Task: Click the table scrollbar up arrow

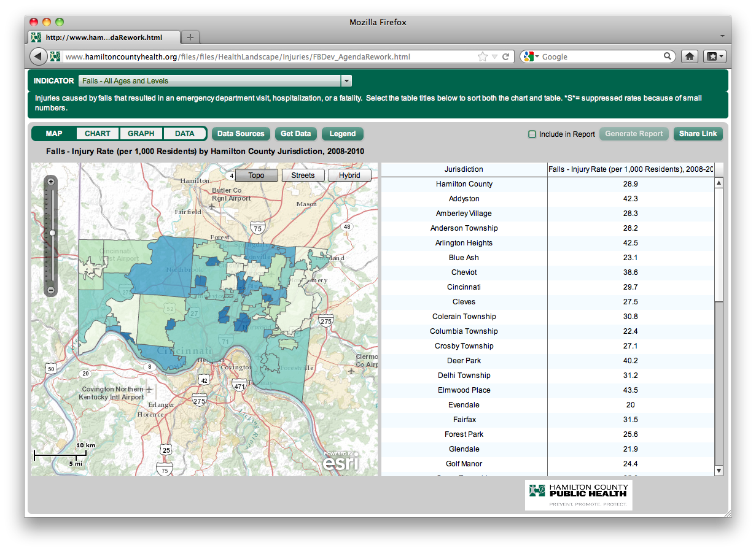Action: click(719, 183)
